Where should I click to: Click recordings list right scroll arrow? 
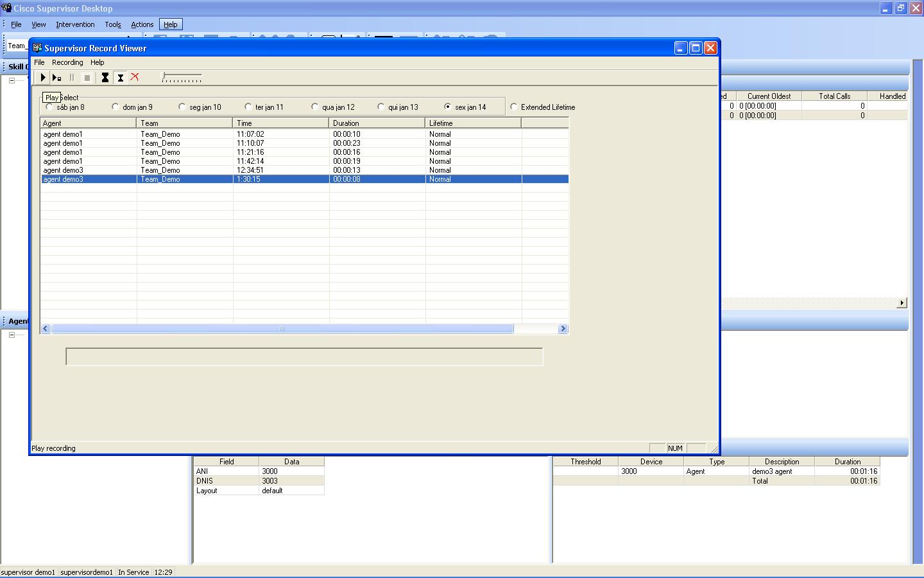pyautogui.click(x=563, y=328)
